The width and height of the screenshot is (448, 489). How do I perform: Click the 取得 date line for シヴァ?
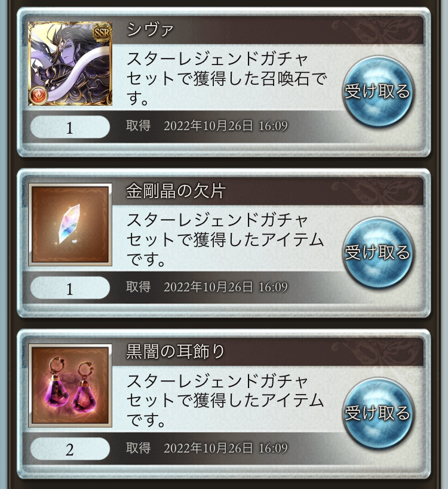(x=207, y=125)
